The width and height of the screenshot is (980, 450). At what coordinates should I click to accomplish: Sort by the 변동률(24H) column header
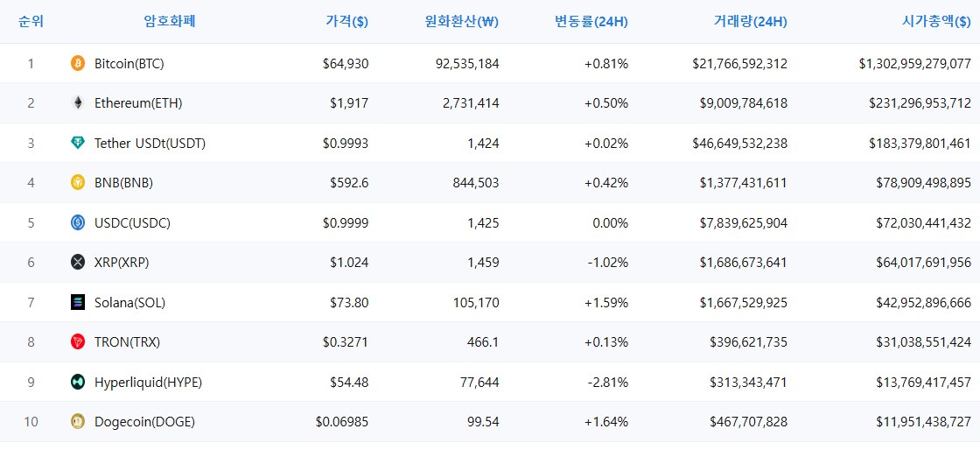591,22
